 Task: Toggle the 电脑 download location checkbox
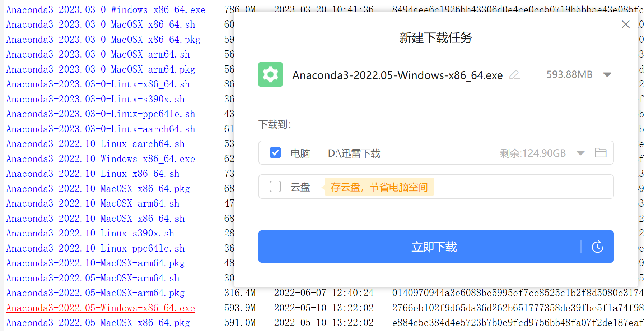[x=275, y=153]
